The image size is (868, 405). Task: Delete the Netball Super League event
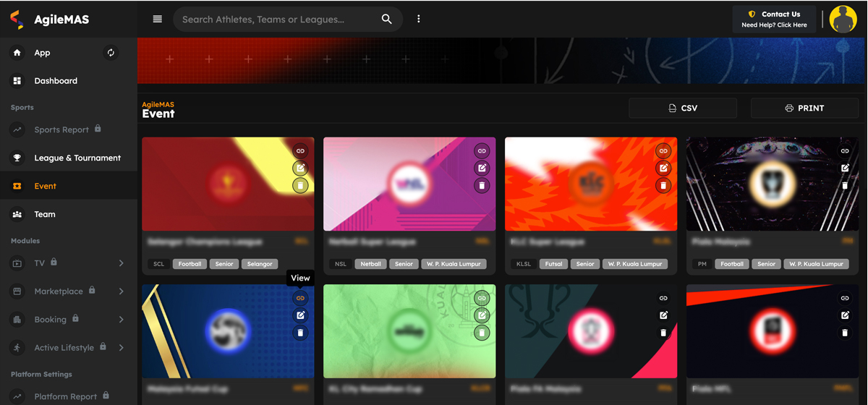[x=482, y=186]
